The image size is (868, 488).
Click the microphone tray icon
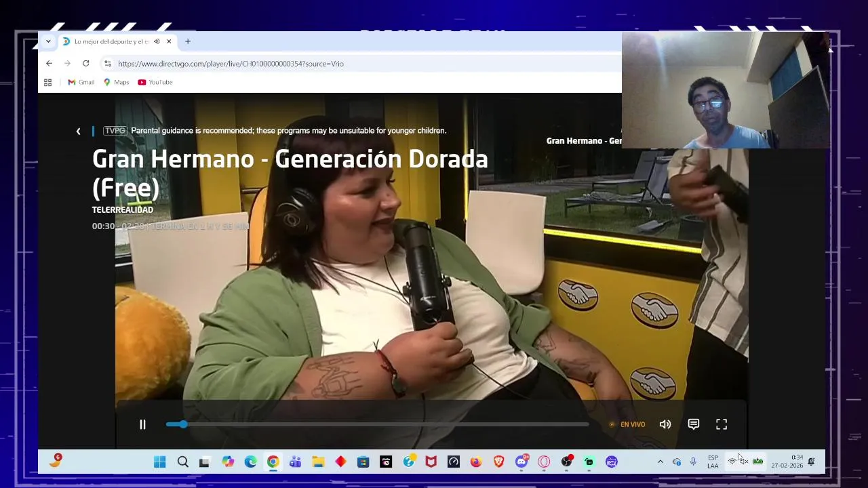click(693, 462)
